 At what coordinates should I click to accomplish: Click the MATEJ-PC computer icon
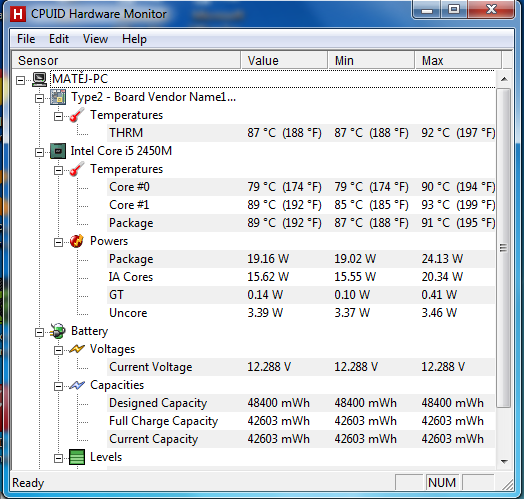(x=39, y=80)
